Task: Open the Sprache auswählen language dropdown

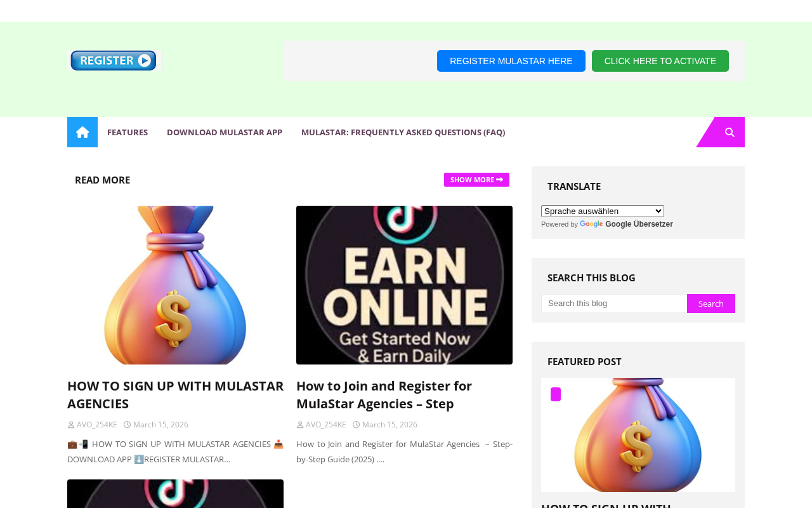Action: pos(603,211)
